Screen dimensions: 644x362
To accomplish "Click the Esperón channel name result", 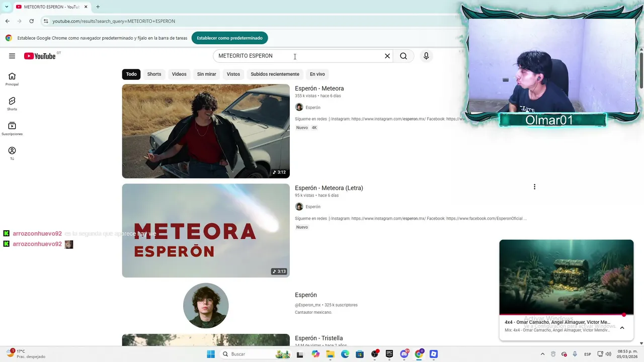I will (x=306, y=295).
